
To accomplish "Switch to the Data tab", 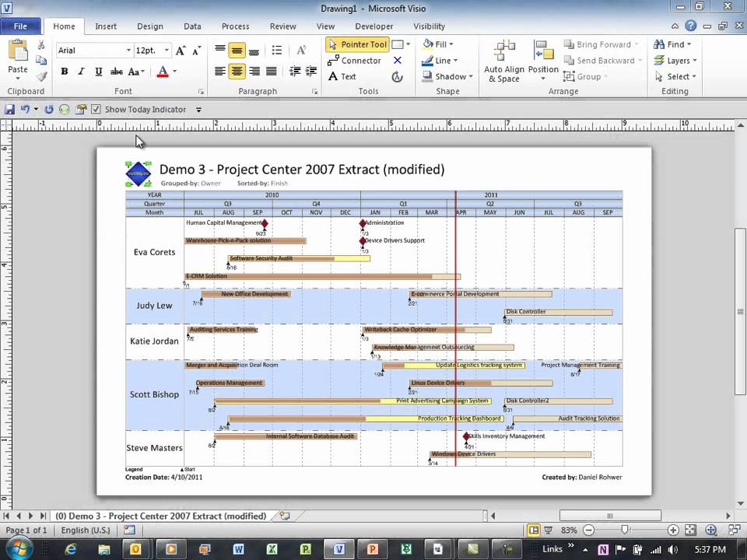I will pos(192,26).
